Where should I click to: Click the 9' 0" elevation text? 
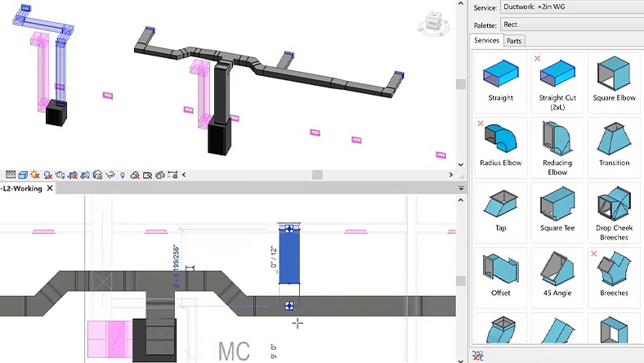click(x=274, y=352)
